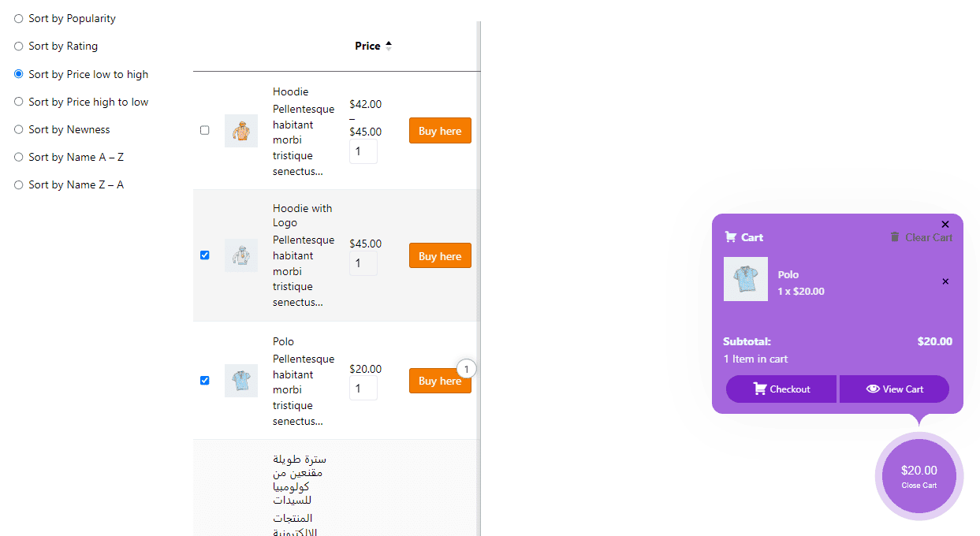
Task: Remove Polo from cart using its X icon
Action: click(x=945, y=281)
